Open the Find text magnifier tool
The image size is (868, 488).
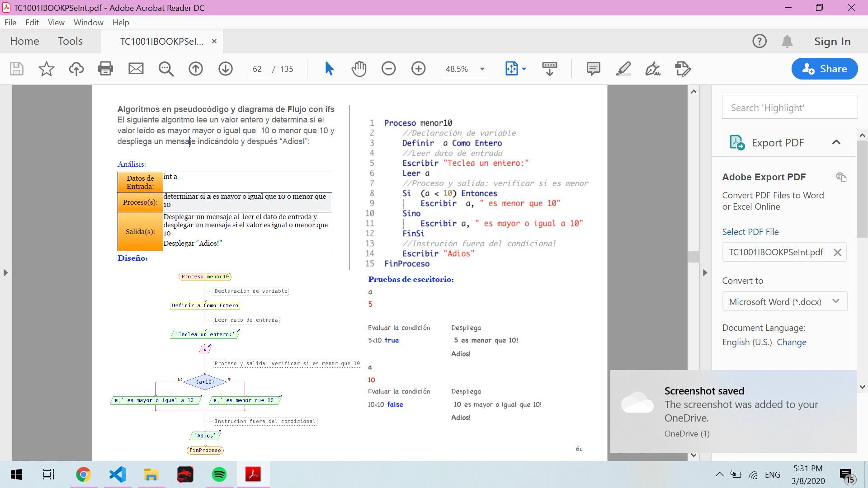click(x=166, y=69)
